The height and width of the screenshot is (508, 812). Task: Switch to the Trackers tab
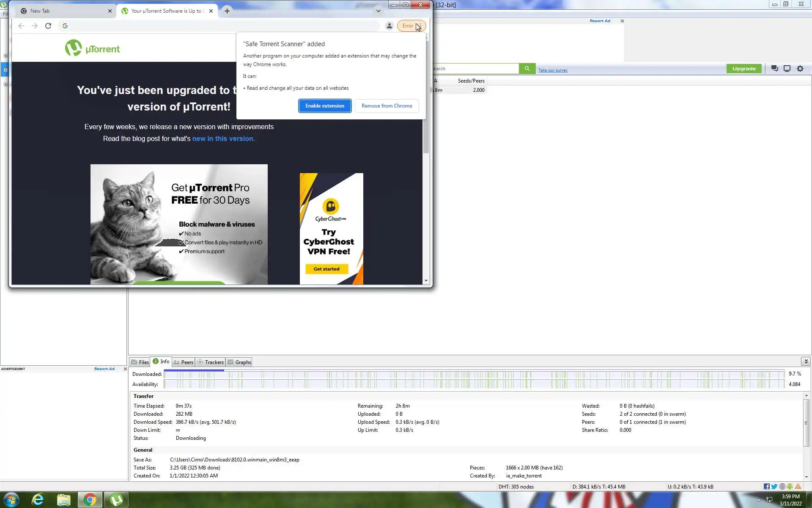(x=210, y=362)
